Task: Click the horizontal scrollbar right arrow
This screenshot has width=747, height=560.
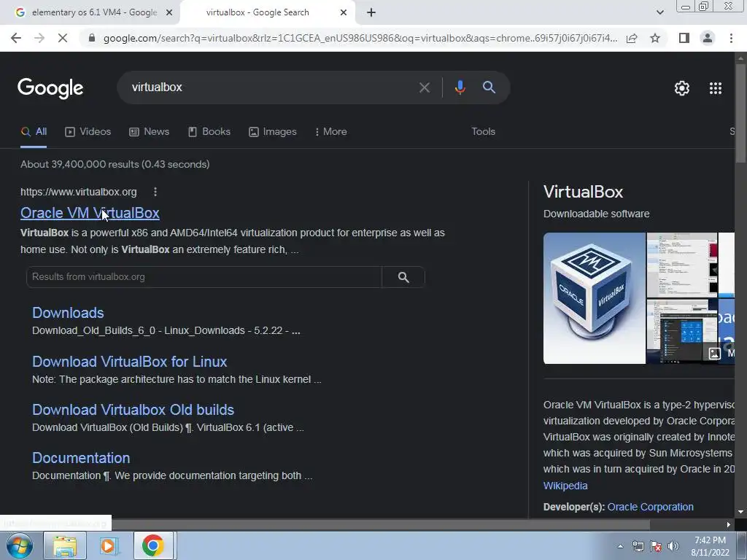Action: point(729,525)
